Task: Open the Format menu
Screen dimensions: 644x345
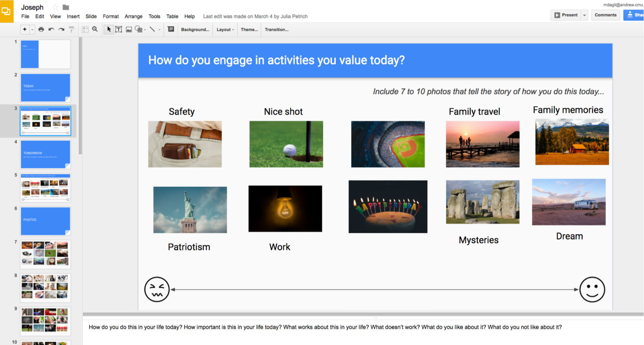Action: tap(111, 16)
